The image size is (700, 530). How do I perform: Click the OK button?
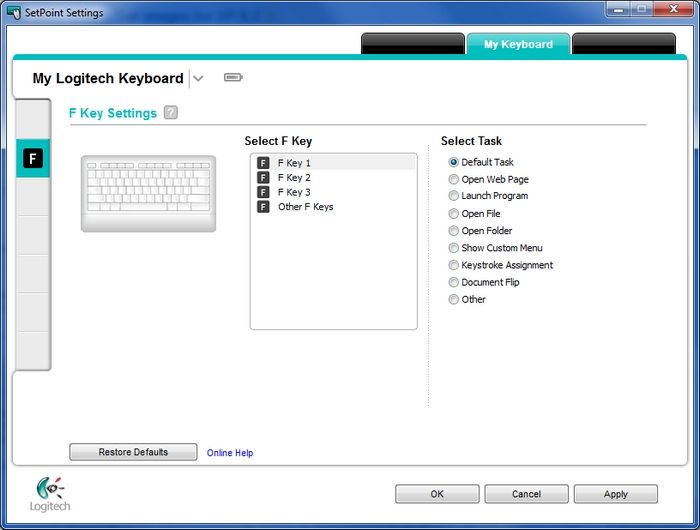pyautogui.click(x=437, y=494)
